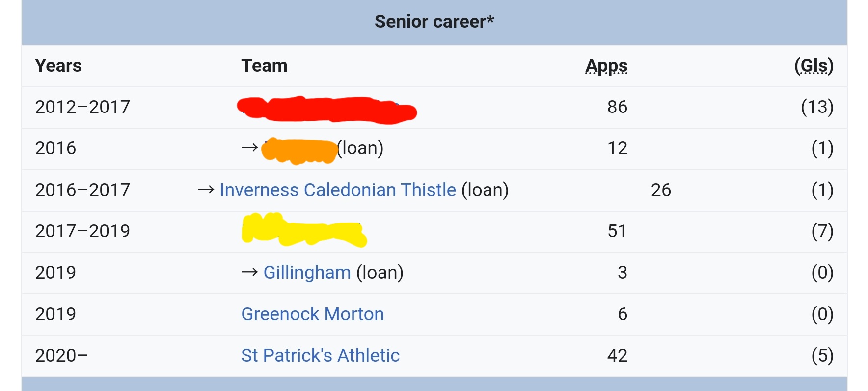This screenshot has width=868, height=391.
Task: Click the Gillingham team link
Action: click(307, 273)
